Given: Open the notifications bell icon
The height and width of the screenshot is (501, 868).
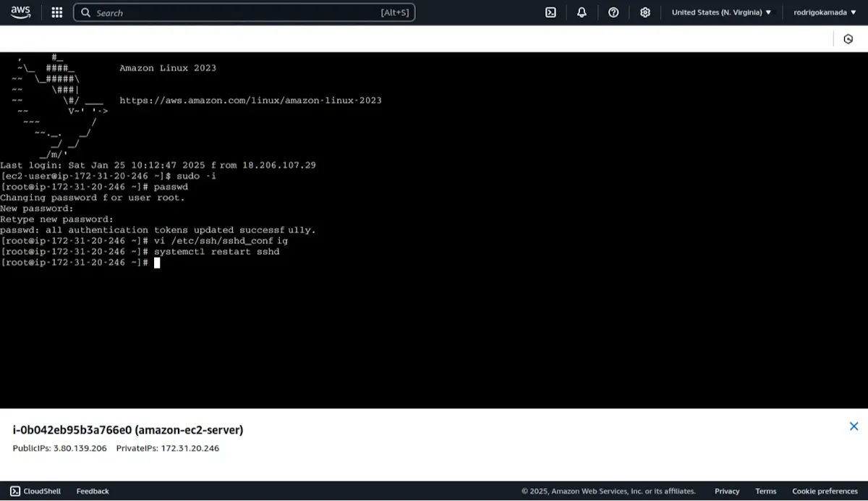Looking at the screenshot, I should 582,12.
